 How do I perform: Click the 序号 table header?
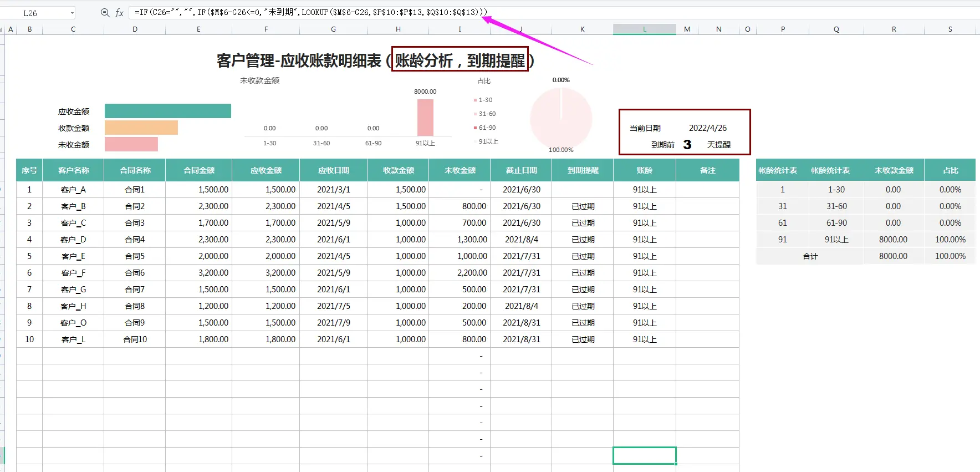pyautogui.click(x=29, y=170)
